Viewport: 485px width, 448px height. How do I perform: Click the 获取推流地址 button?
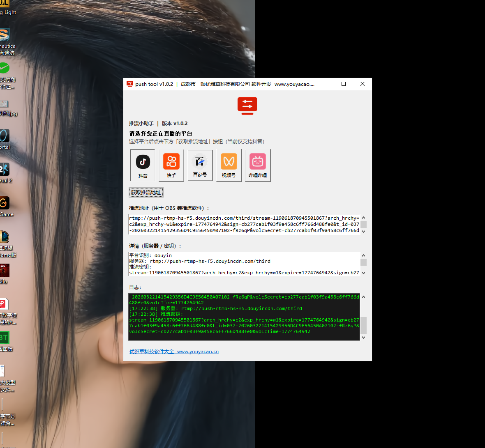point(146,193)
